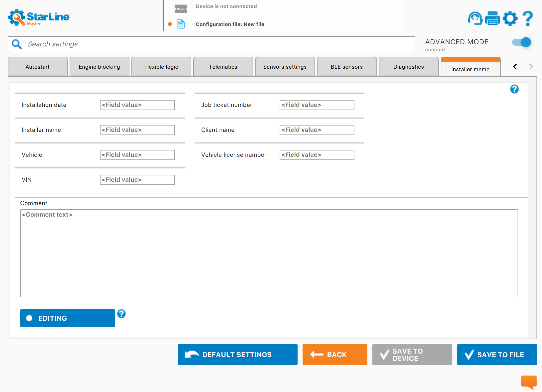Click the Search settings field
Image resolution: width=542 pixels, height=392 pixels.
(x=212, y=44)
